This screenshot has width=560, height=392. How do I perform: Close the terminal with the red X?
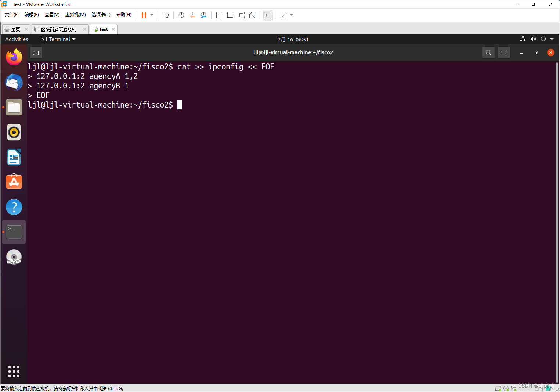(x=550, y=52)
